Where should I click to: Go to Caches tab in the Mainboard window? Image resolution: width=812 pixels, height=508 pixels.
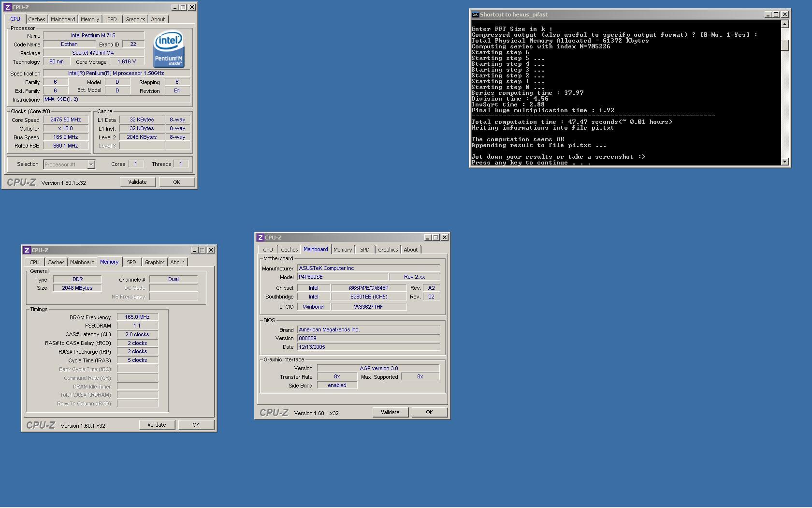(289, 250)
